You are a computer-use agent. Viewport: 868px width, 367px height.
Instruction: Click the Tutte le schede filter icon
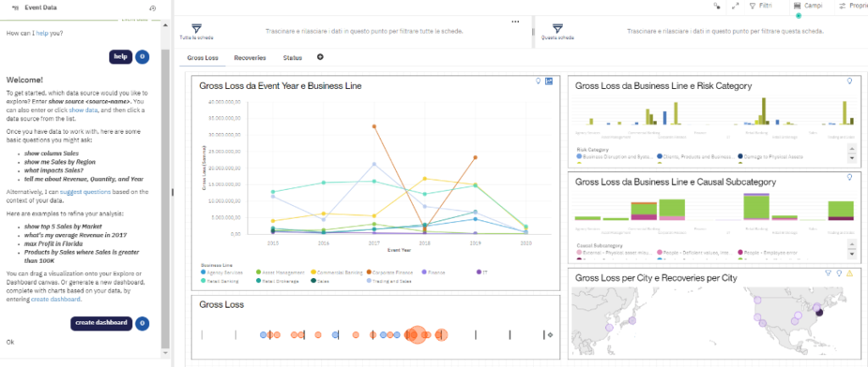[x=196, y=29]
